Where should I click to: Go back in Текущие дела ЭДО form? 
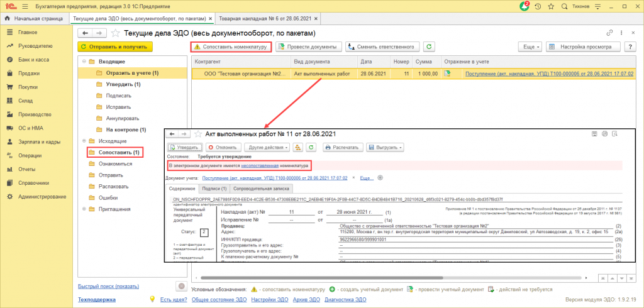coord(86,33)
